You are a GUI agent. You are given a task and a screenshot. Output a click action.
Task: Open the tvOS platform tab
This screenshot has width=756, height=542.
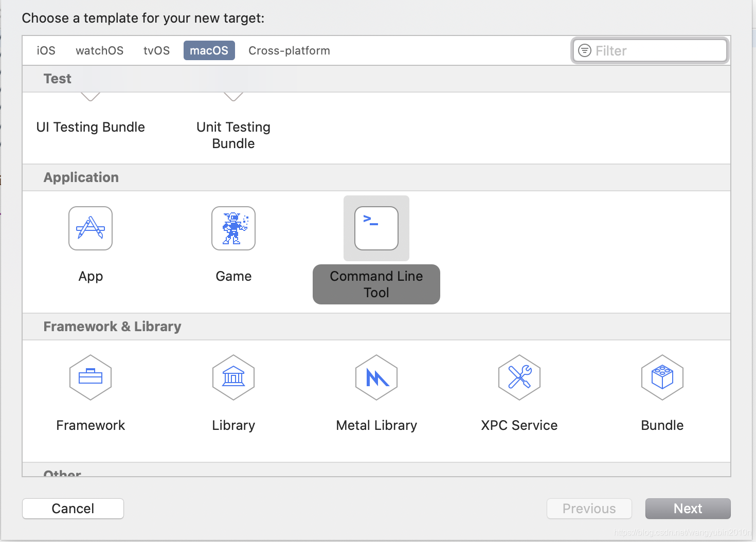(x=156, y=50)
